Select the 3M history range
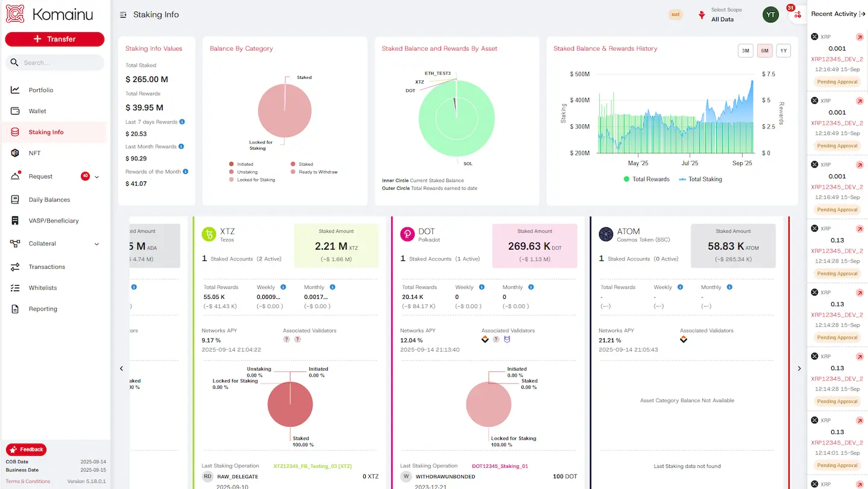The image size is (868, 489). [x=745, y=51]
